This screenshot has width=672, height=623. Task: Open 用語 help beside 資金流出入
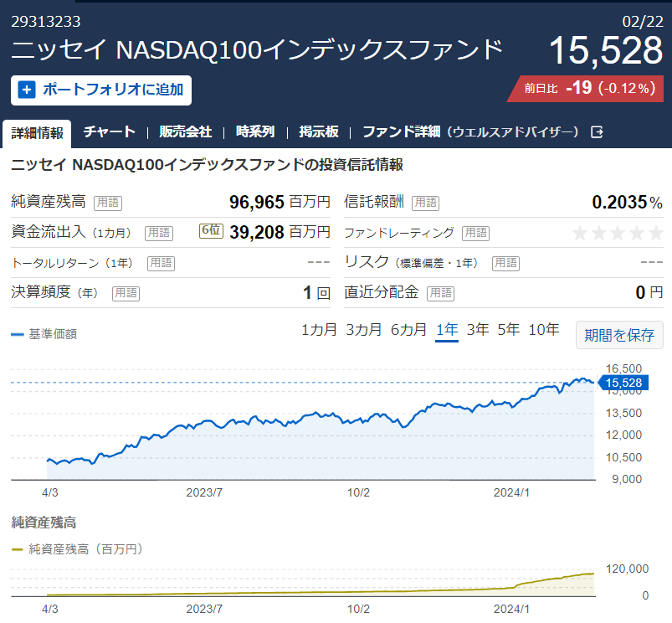[159, 233]
